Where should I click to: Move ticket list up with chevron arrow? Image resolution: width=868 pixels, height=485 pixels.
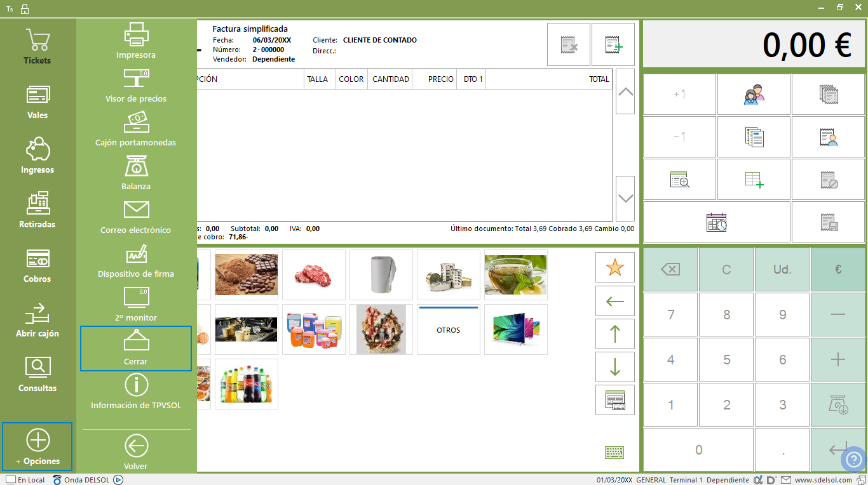tap(625, 91)
